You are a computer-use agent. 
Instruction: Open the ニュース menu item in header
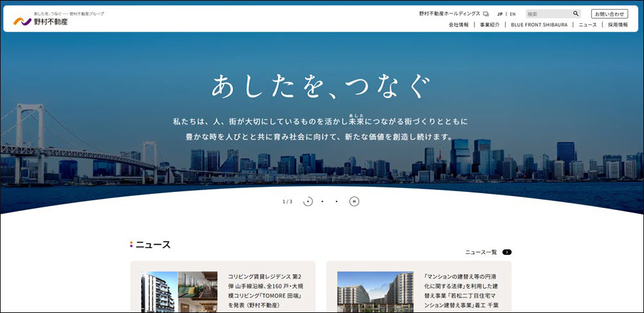[x=587, y=24]
